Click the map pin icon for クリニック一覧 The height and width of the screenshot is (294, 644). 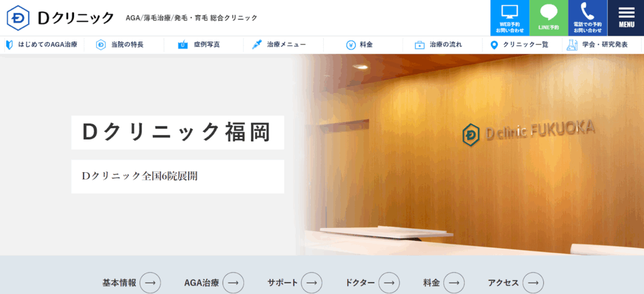(494, 45)
